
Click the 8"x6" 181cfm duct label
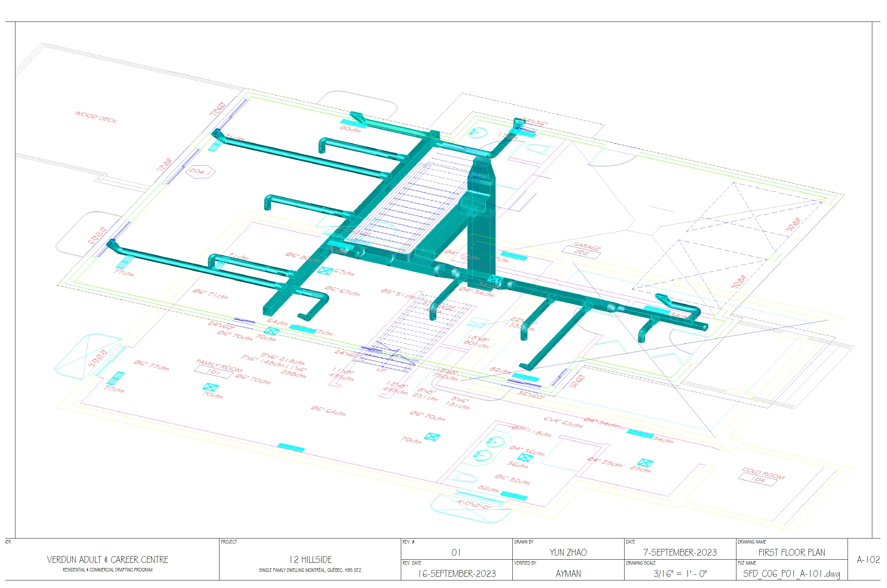coord(457,403)
